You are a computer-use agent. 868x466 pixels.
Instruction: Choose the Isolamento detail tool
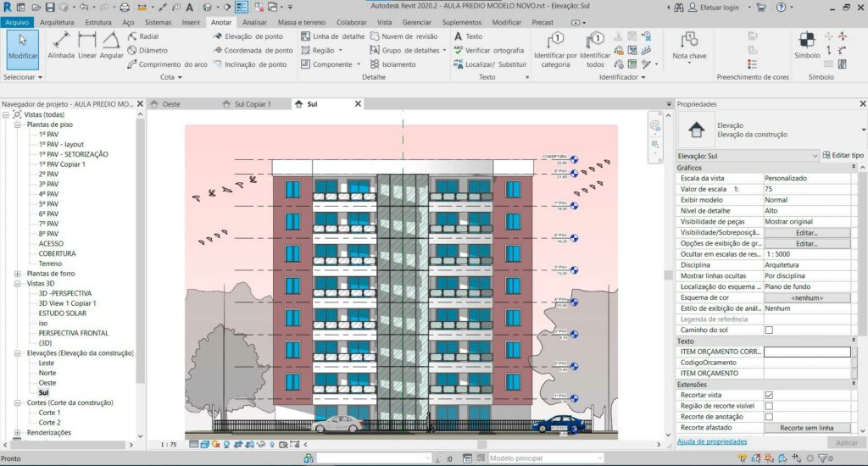(393, 64)
